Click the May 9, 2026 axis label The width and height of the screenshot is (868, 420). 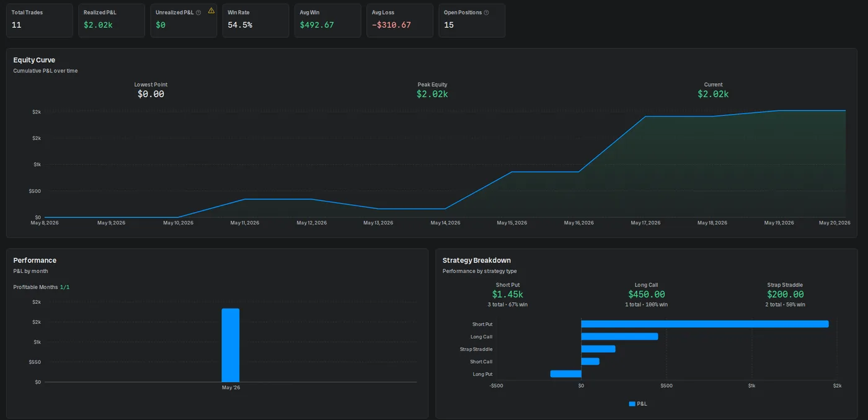point(111,223)
